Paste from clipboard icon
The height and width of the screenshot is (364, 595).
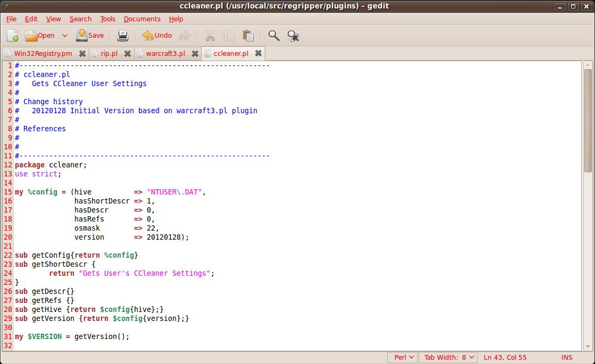point(248,36)
